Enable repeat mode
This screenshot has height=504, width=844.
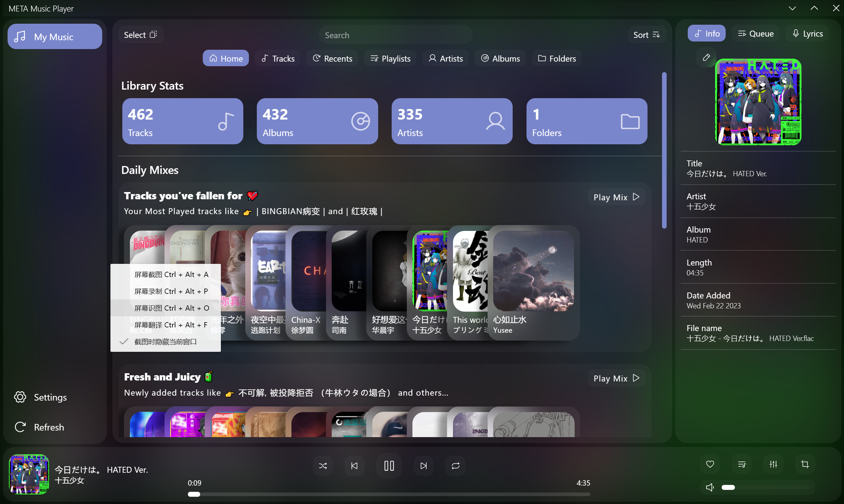tap(456, 465)
